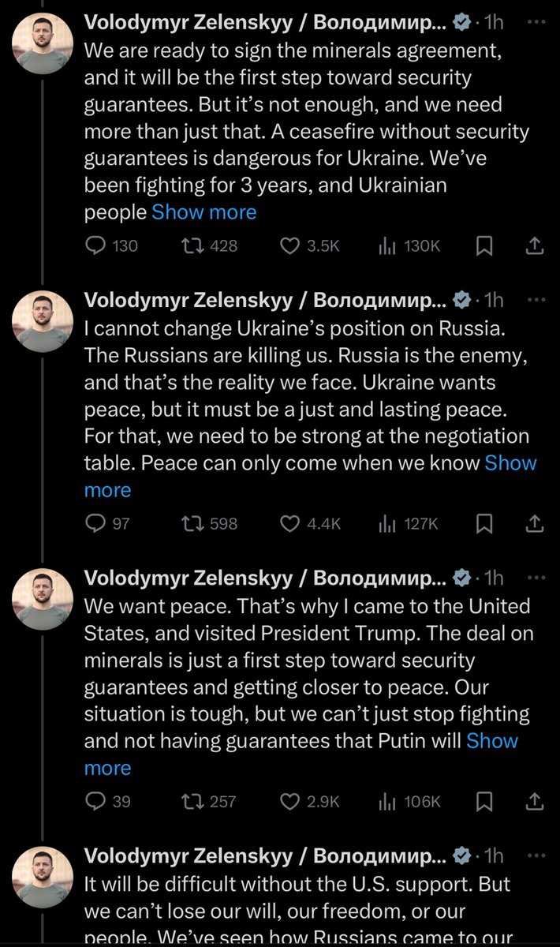
Task: Expand 'Show more' after 'when we know'
Action: [x=510, y=463]
